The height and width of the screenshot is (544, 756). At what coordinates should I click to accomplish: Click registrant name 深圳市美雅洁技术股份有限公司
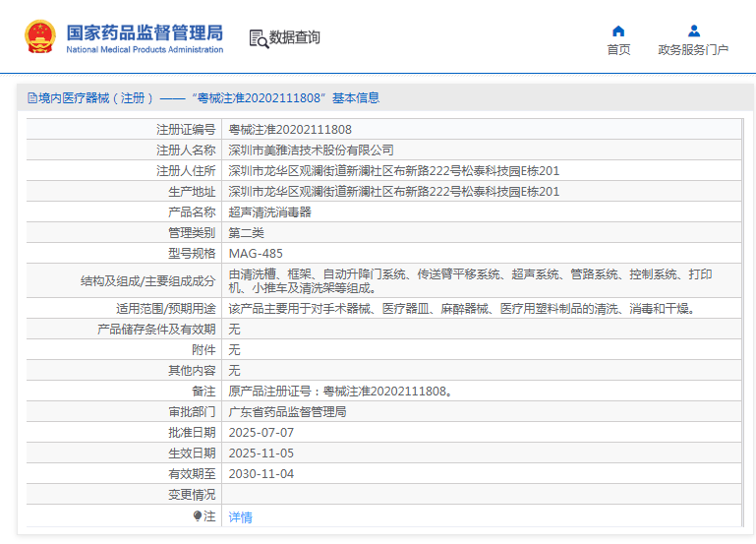[x=311, y=150]
